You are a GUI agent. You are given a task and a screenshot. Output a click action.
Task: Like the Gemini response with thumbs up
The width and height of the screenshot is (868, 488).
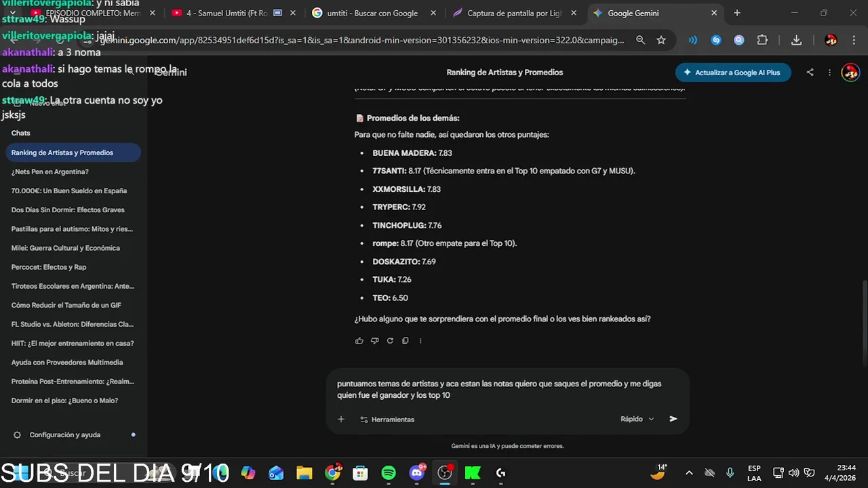point(359,341)
